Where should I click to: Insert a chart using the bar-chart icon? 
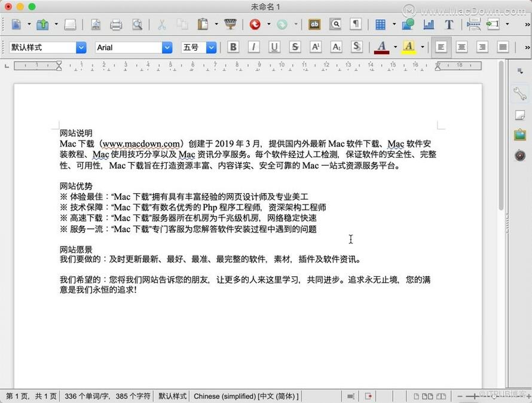point(429,25)
